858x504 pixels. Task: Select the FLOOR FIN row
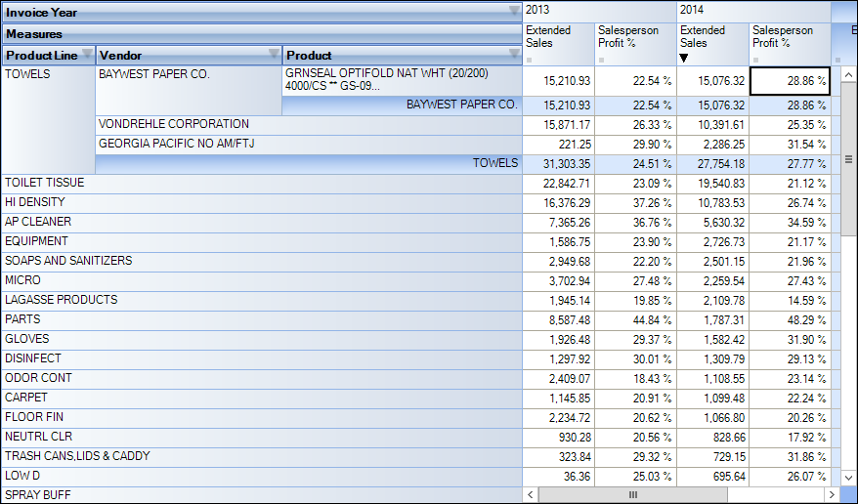(x=262, y=418)
